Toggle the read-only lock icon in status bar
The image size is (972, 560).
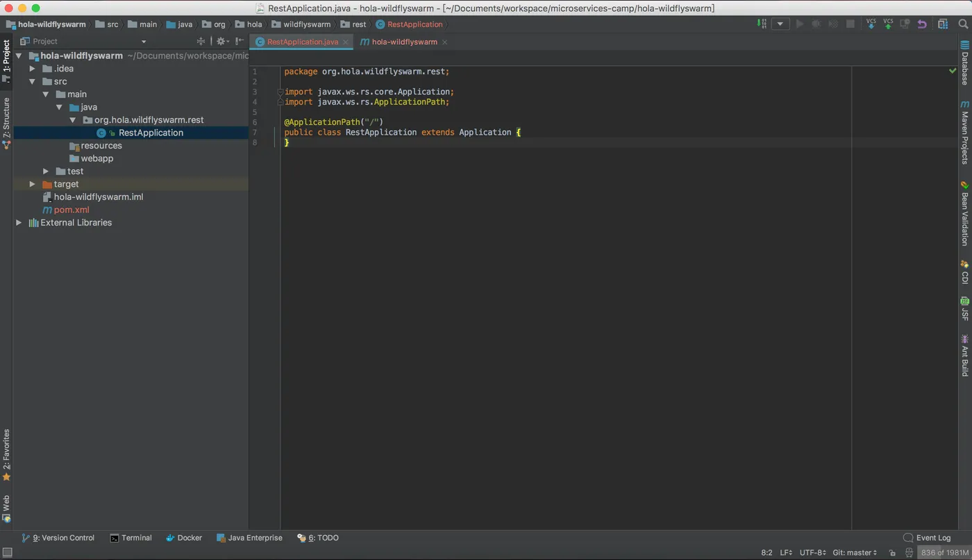coord(892,553)
